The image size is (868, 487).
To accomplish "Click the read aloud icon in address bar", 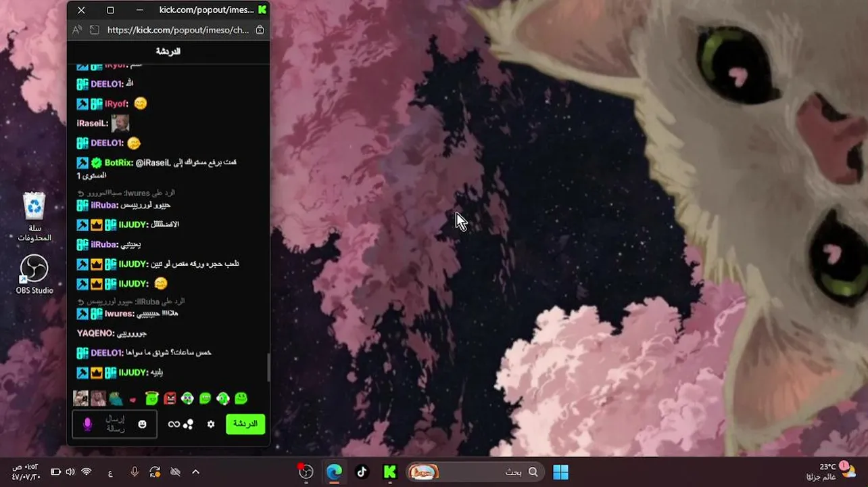I will pos(77,30).
